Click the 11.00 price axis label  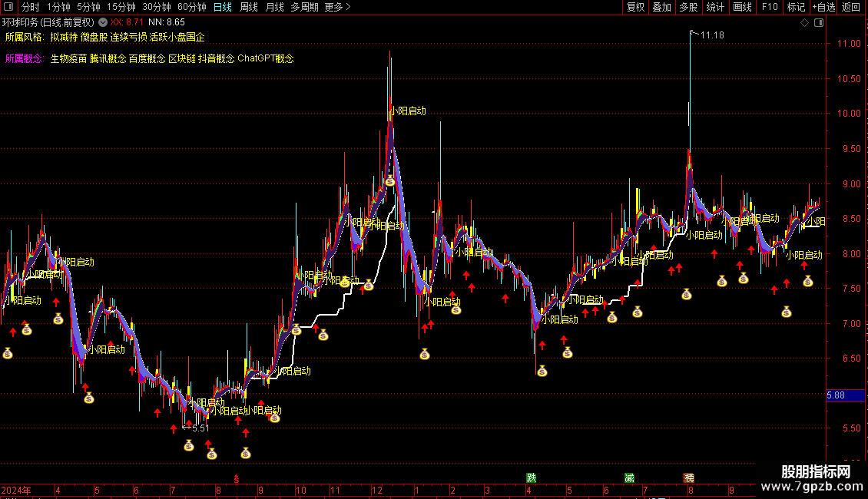[849, 44]
